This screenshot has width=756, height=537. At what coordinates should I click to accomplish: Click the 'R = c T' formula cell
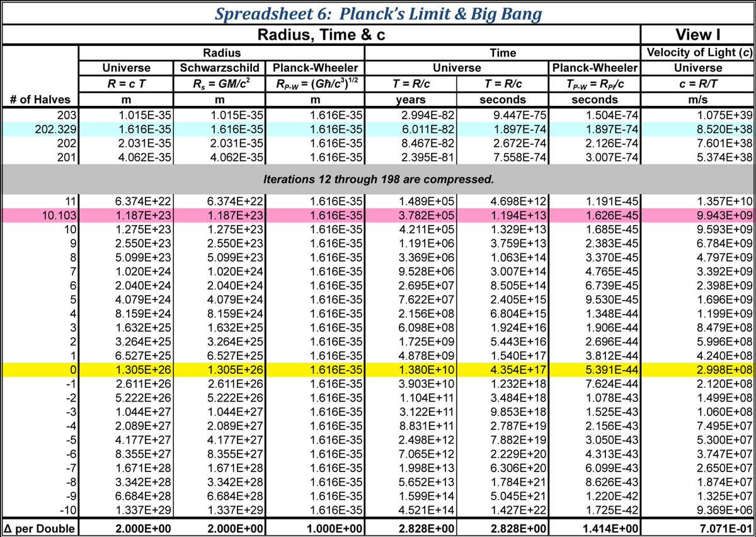[x=126, y=83]
